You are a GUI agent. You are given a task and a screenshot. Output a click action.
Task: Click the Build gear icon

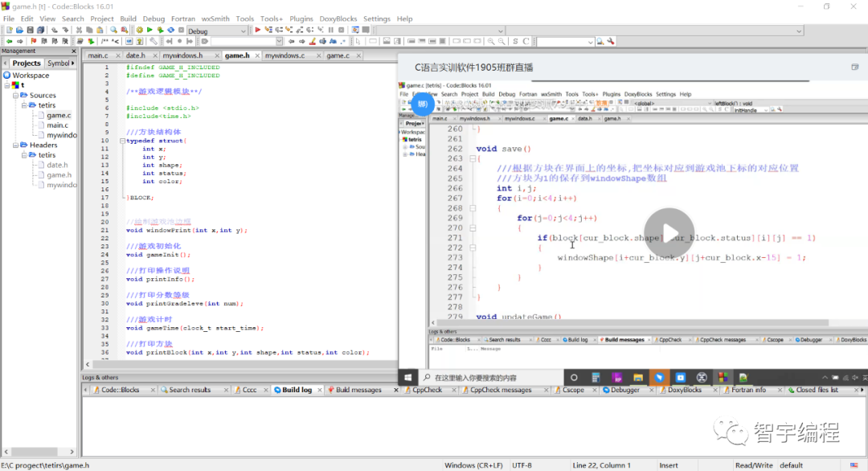[x=139, y=31]
